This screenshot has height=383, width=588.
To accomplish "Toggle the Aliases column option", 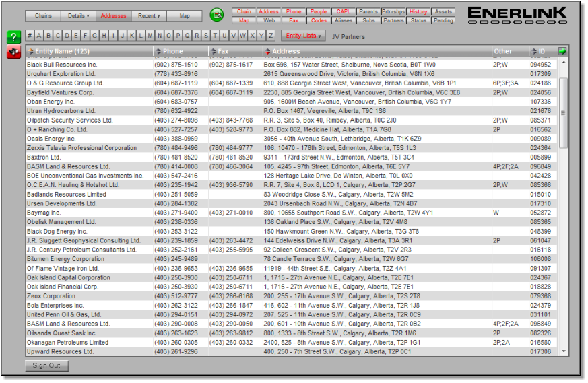I will (343, 20).
